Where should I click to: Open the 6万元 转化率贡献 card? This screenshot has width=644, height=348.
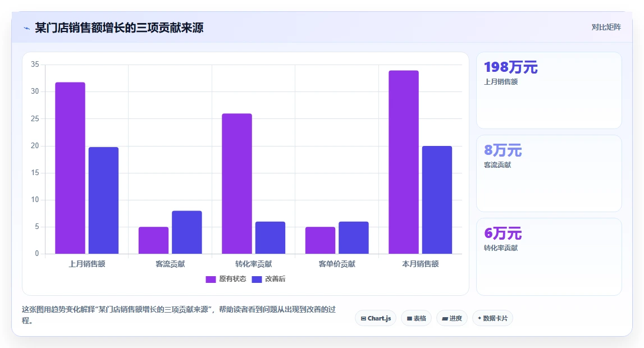point(549,257)
